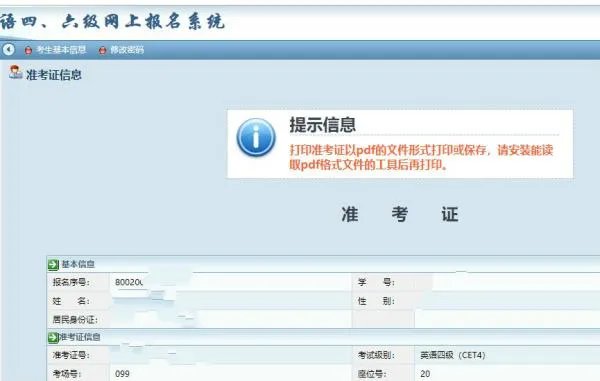600x381 pixels.
Task: Select the 考场号 value 099
Action: (122, 374)
